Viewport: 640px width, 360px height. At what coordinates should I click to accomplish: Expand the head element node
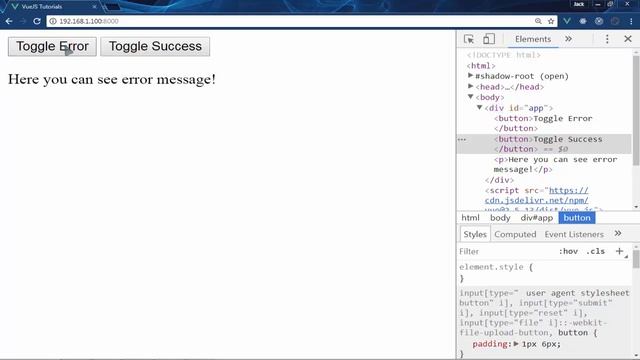click(470, 86)
